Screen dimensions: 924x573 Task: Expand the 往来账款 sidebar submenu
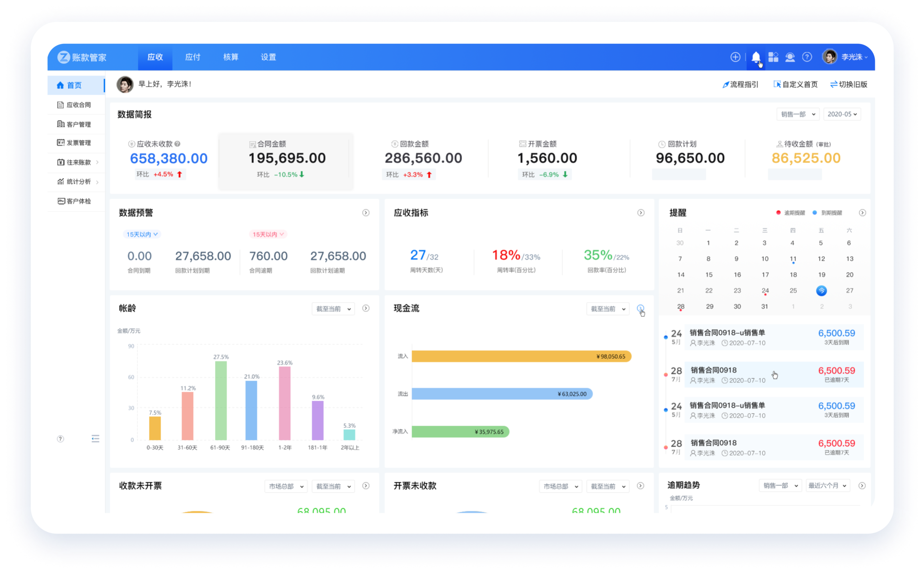coord(79,162)
